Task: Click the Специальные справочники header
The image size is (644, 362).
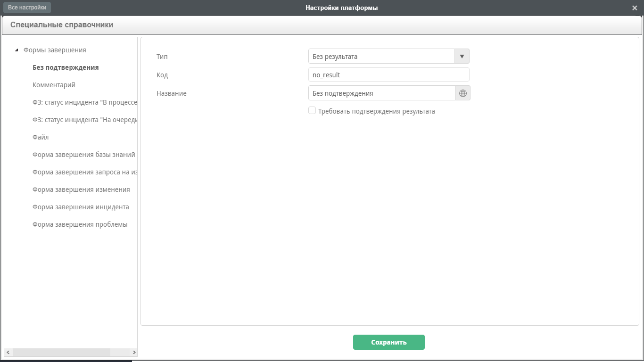Action: tap(62, 25)
